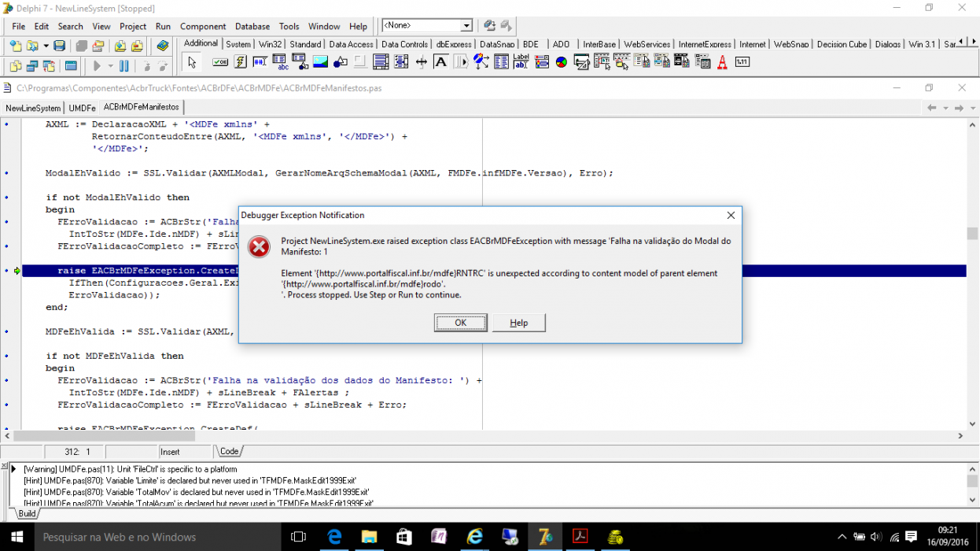This screenshot has height=551, width=980.
Task: Click the Open file toolbar icon
Action: 32,46
